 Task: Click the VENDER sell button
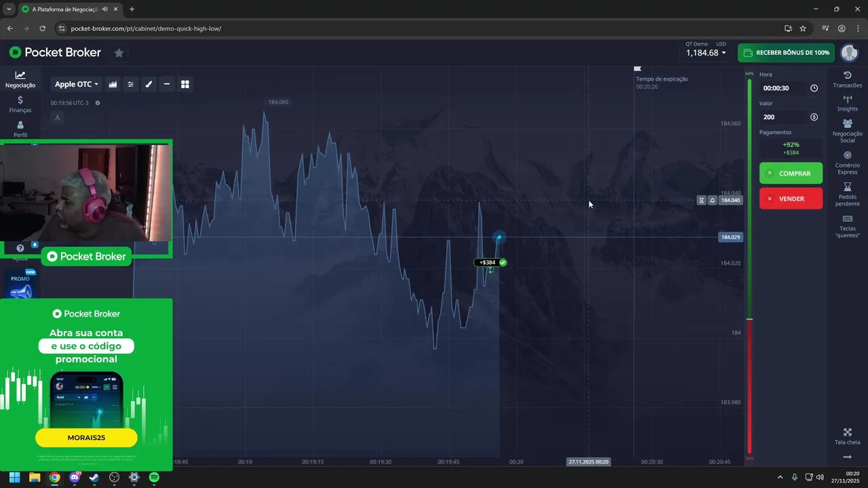point(791,199)
